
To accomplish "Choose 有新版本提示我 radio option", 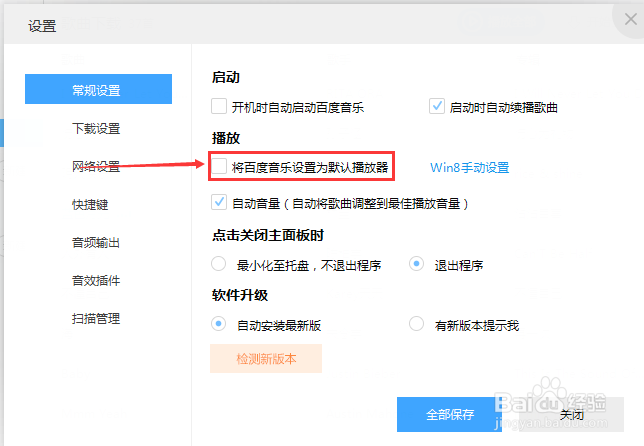I will coord(416,324).
